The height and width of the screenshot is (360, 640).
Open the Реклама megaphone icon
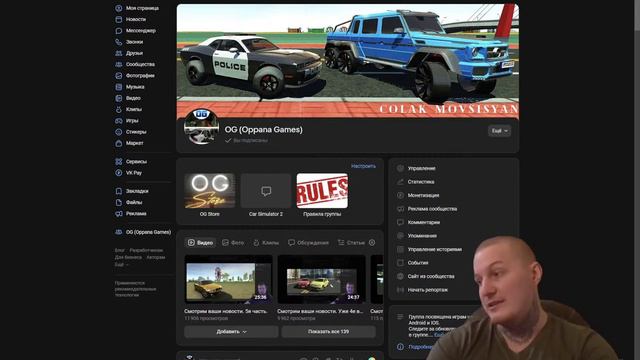tap(119, 213)
